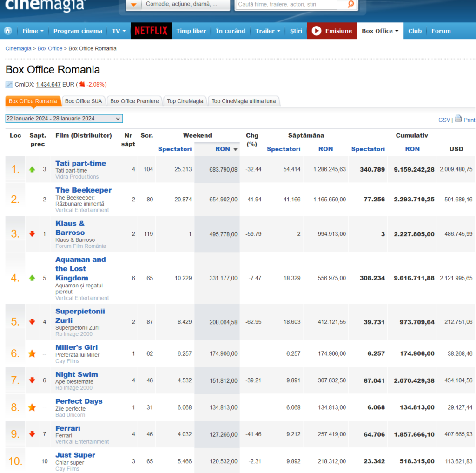
Task: Click the Cinemagia site logo
Action: pyautogui.click(x=46, y=5)
